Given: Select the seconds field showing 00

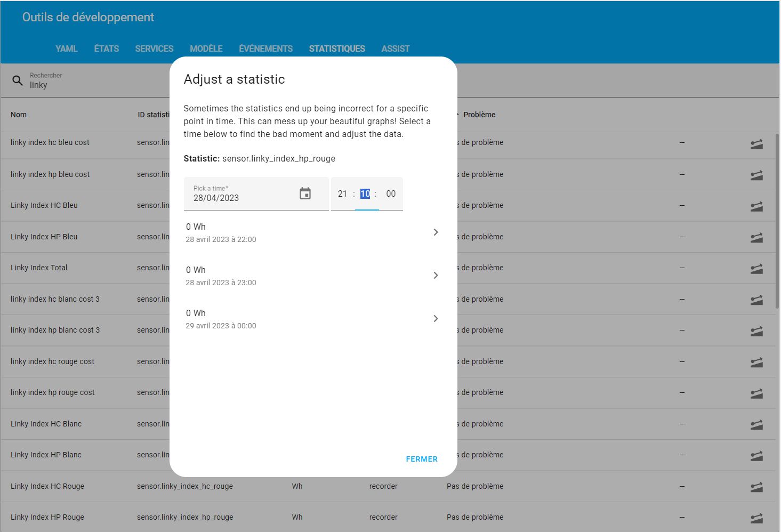Looking at the screenshot, I should click(x=391, y=194).
